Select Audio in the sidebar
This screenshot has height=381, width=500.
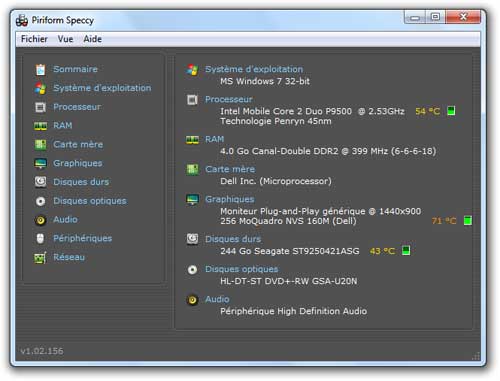point(65,219)
